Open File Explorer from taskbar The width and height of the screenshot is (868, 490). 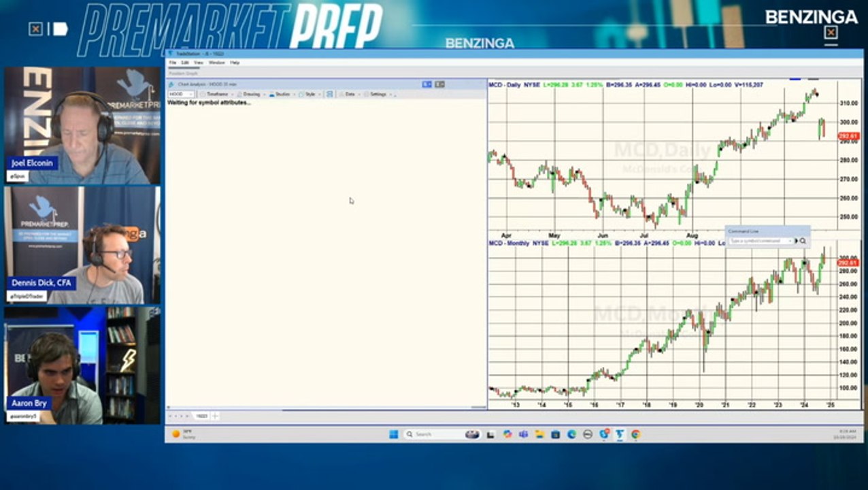point(539,434)
